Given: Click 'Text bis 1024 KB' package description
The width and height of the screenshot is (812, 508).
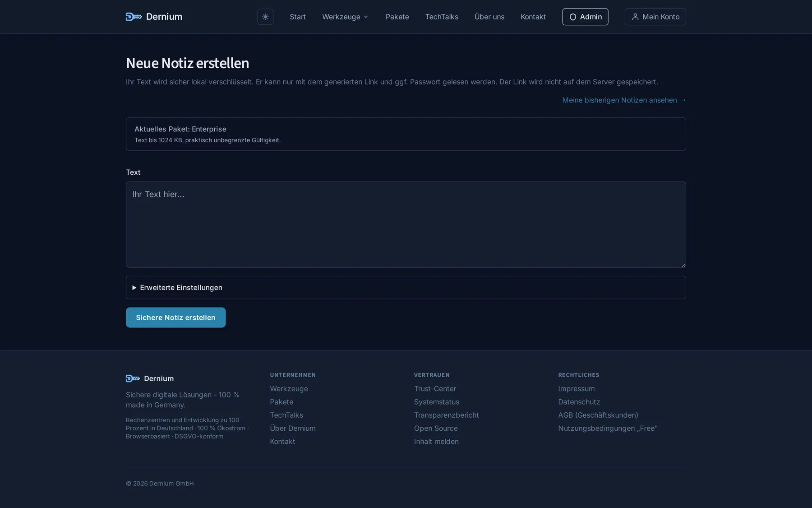Looking at the screenshot, I should (208, 140).
